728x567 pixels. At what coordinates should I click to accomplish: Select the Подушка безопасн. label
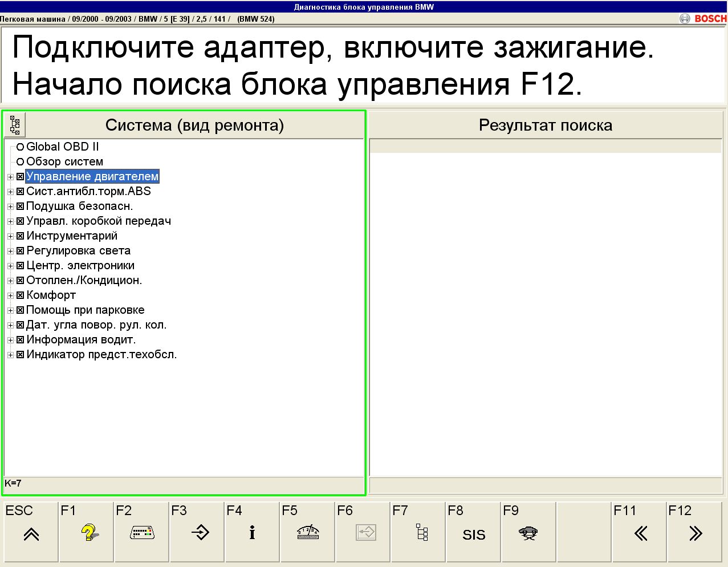point(80,206)
